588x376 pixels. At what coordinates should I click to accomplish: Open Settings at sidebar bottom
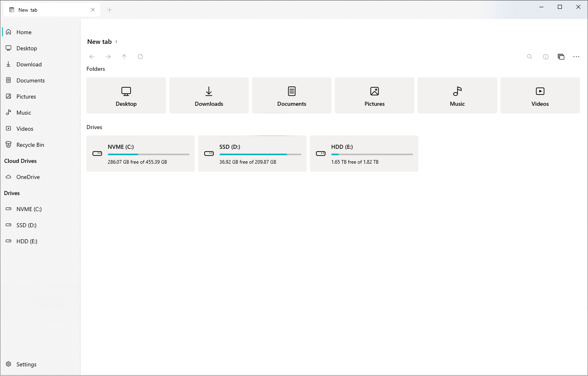[40, 364]
